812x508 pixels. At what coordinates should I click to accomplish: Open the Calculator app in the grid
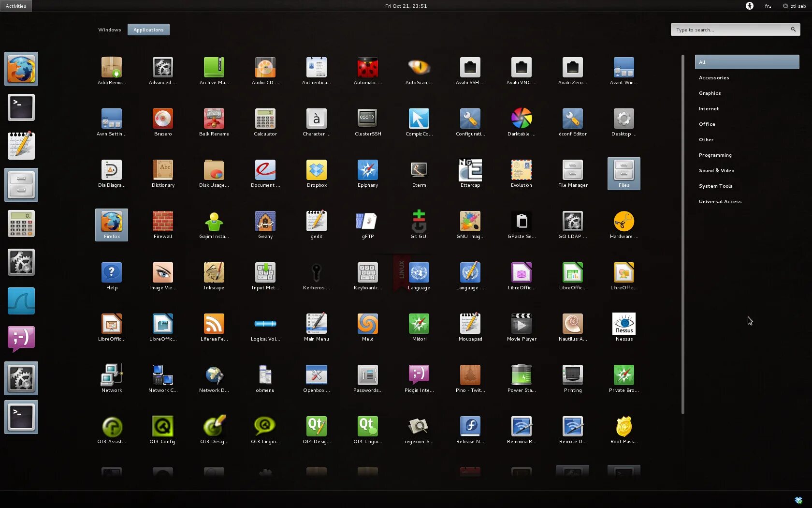(x=265, y=122)
